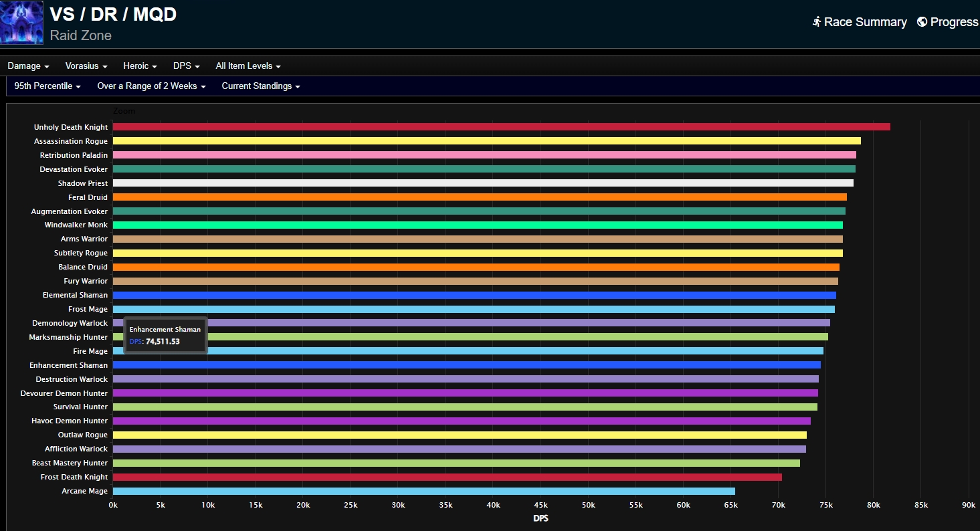Select the Enhancement Shaman blue bar
The image size is (980, 531).
pyautogui.click(x=466, y=365)
